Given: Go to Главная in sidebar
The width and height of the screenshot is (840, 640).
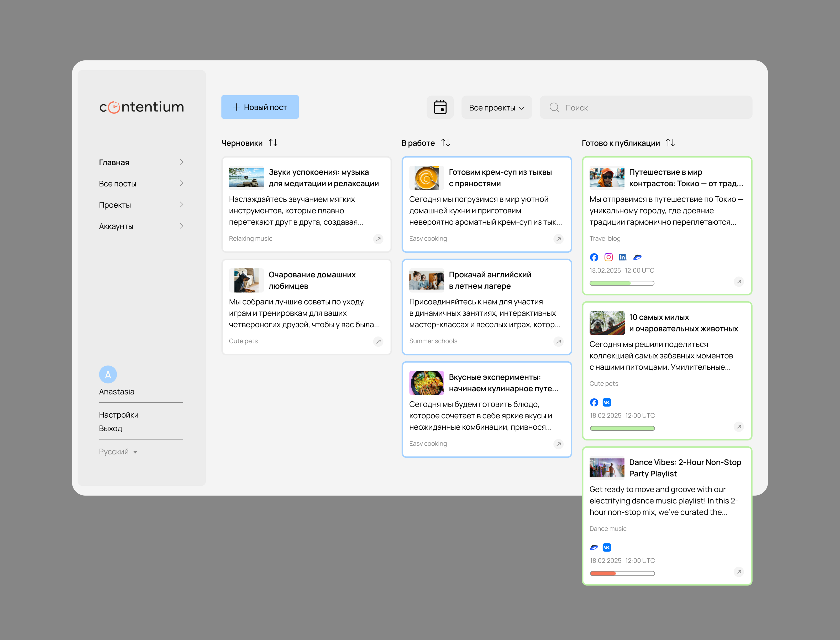Looking at the screenshot, I should click(x=114, y=163).
